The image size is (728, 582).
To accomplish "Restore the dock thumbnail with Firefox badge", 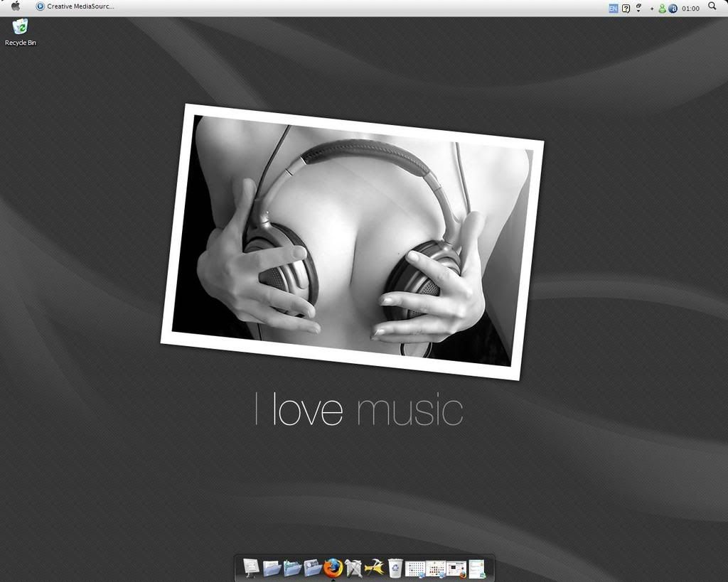I will [x=456, y=568].
